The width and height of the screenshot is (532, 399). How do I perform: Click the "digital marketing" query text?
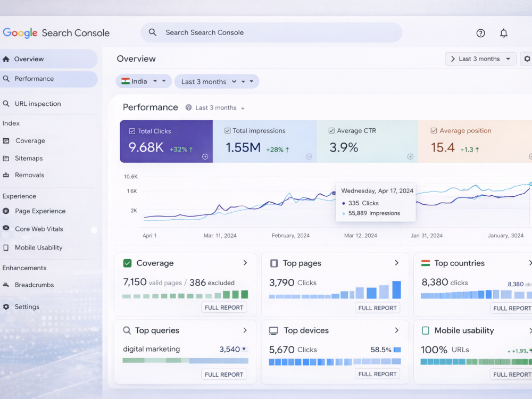151,349
